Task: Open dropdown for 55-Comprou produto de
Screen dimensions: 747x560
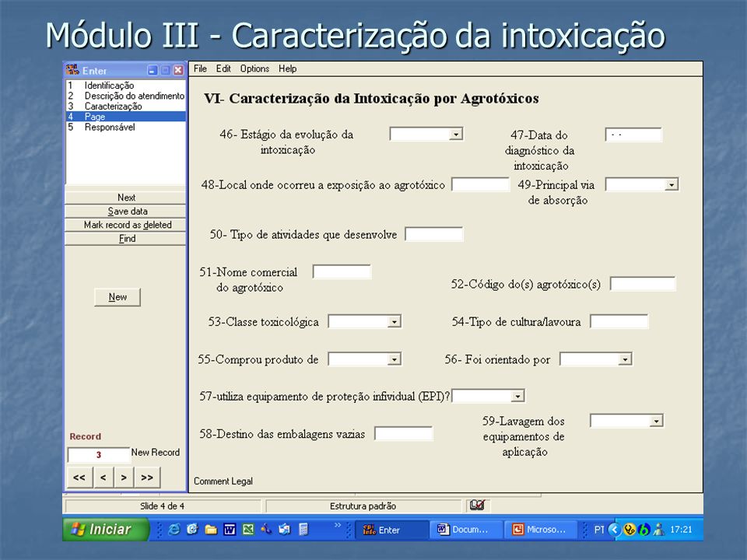Action: point(394,359)
